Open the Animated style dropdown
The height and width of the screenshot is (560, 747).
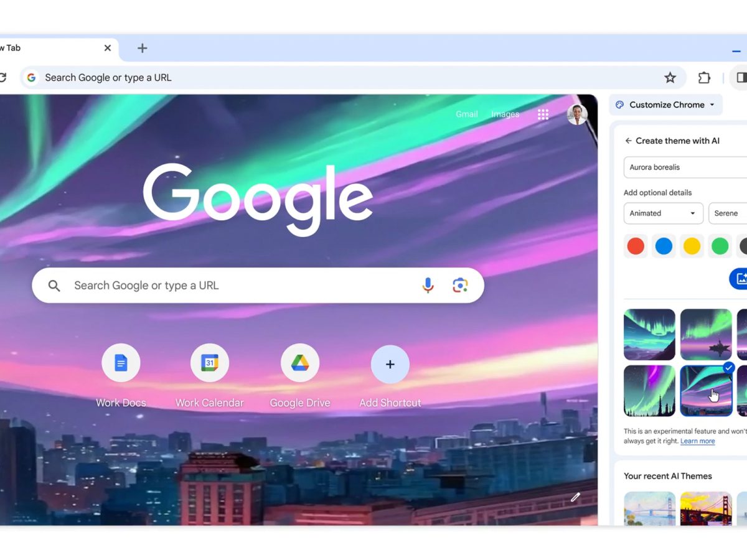click(x=664, y=213)
